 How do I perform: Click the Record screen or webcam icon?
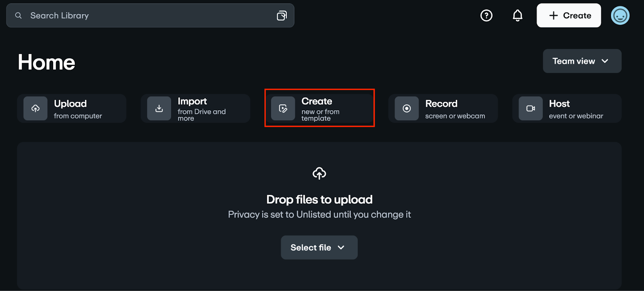pyautogui.click(x=406, y=108)
